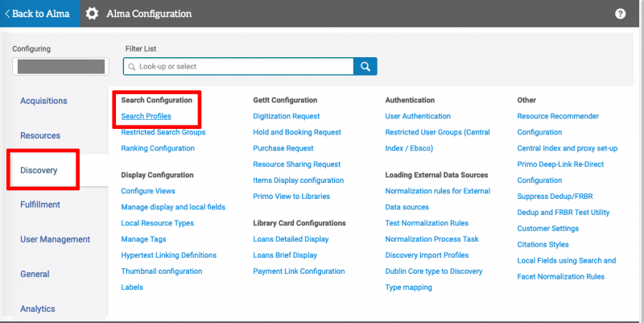
Task: Open Suppress Dedup/FRBR
Action: [555, 196]
